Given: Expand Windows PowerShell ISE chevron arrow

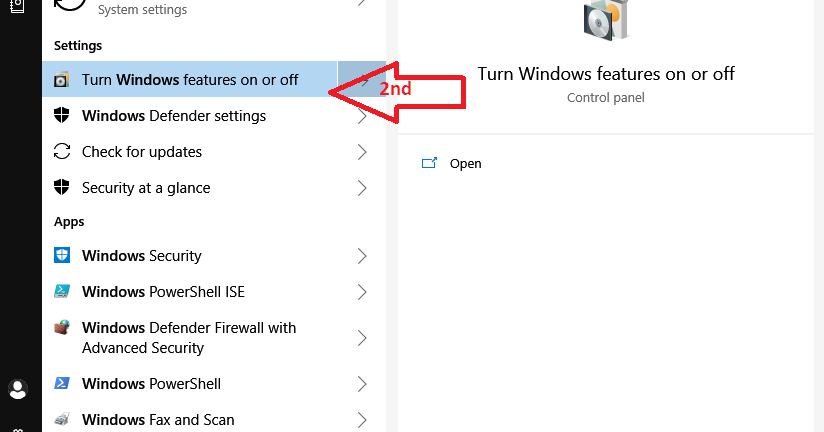Looking at the screenshot, I should [x=362, y=292].
